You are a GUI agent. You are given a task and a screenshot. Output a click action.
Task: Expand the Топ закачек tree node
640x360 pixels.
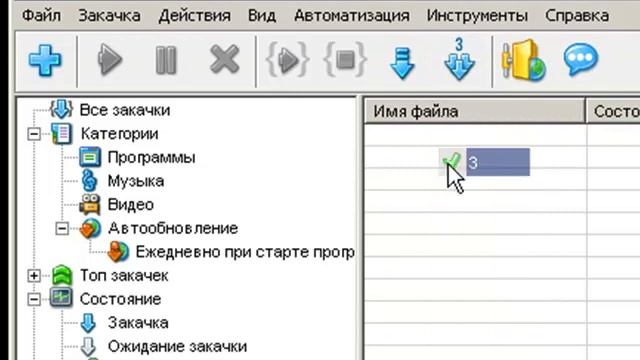point(34,276)
